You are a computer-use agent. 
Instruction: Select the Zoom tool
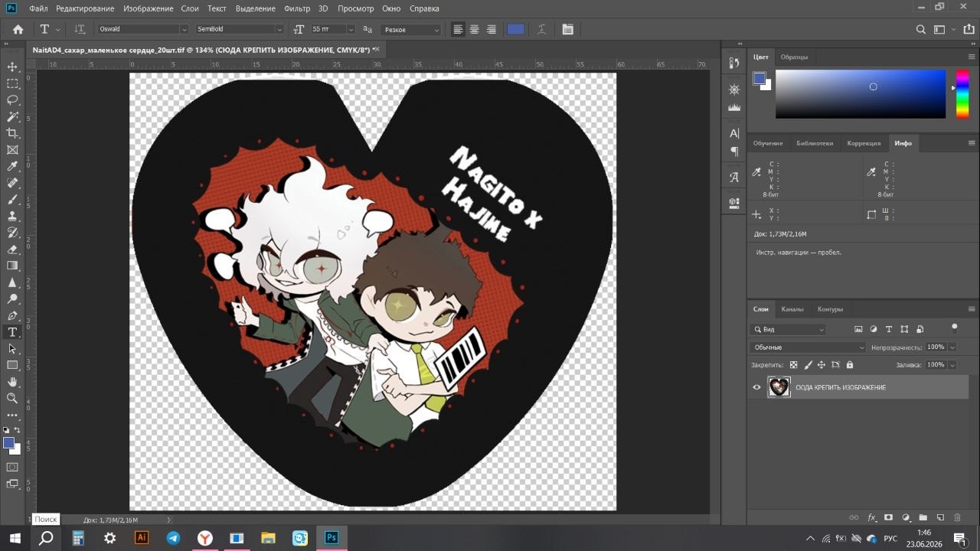pos(12,399)
